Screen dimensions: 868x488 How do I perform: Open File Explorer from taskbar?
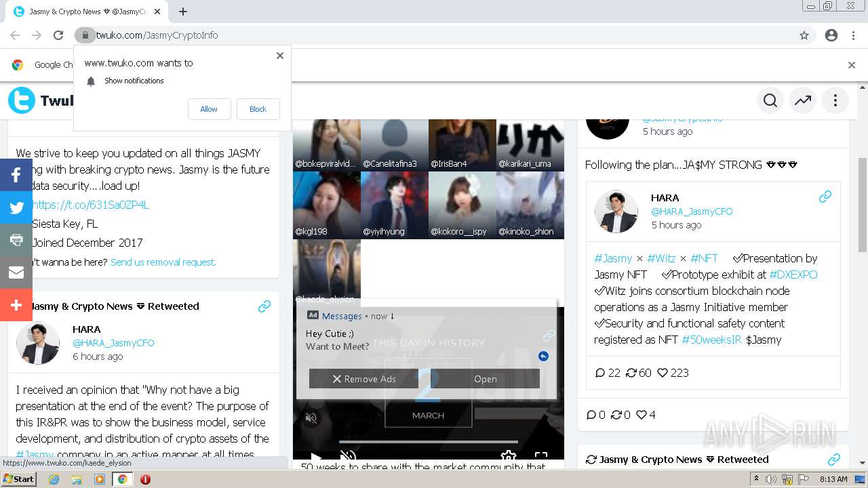(77, 479)
